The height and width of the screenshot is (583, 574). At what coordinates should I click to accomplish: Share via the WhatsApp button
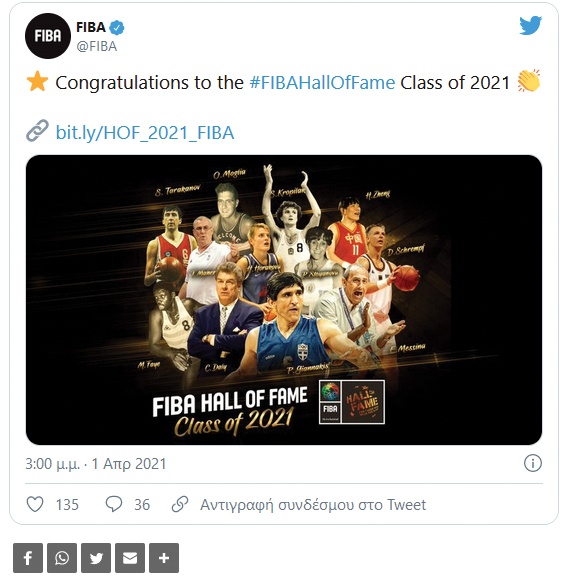coord(62,558)
